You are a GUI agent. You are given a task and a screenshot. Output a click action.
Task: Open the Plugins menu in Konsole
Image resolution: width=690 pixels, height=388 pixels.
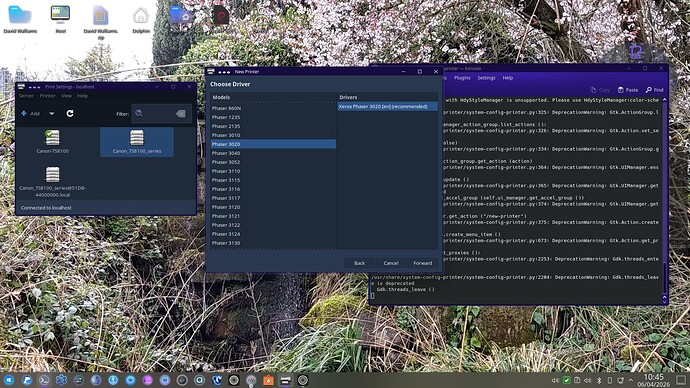coord(462,78)
